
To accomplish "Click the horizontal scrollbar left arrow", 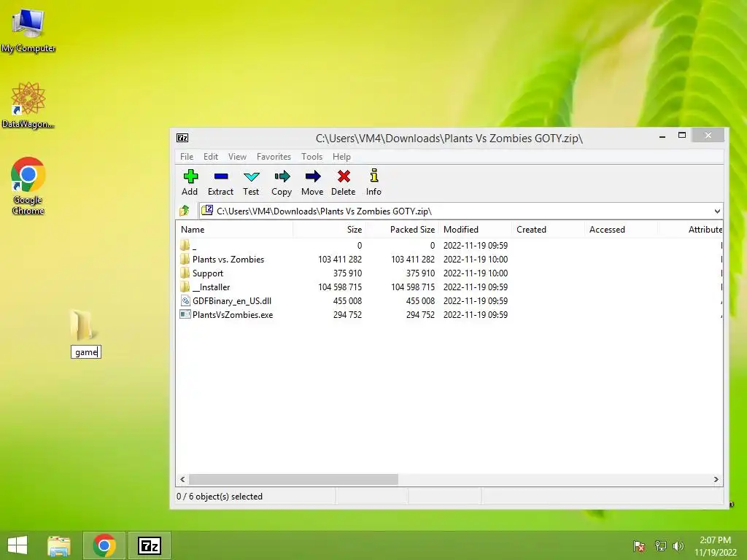I will (x=182, y=480).
